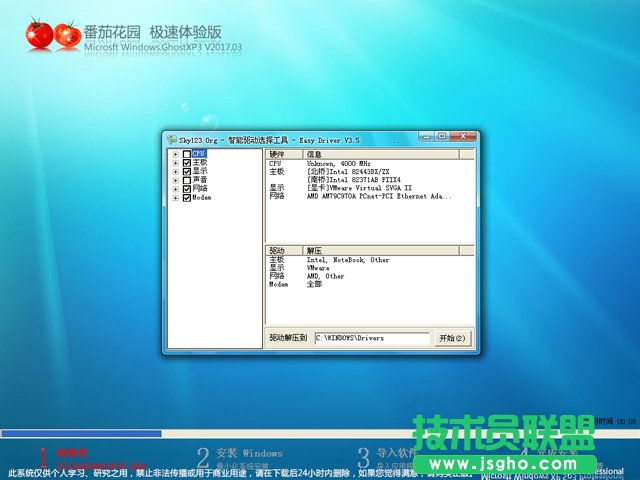Viewport: 640px width, 480px height.
Task: Select the Intel 82371AB PIIX4 row
Action: 370,180
